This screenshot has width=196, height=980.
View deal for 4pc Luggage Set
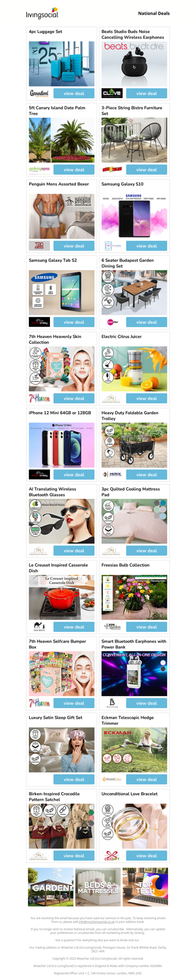pyautogui.click(x=74, y=93)
